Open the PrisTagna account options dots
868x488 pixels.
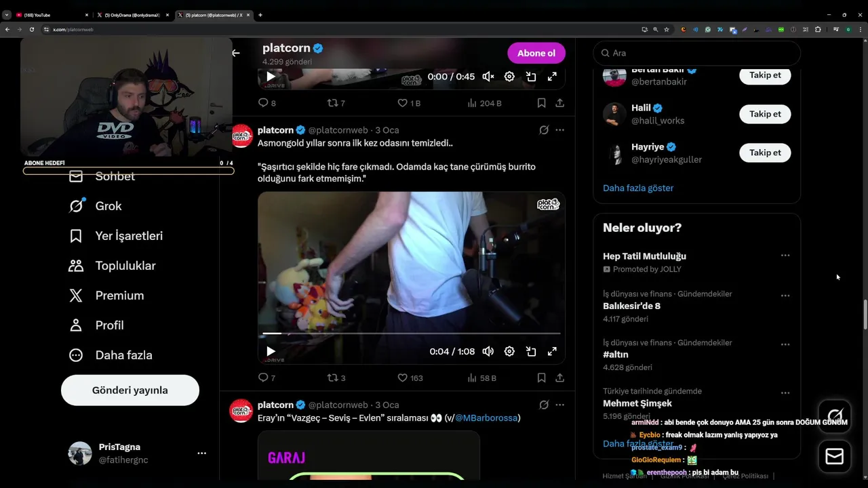[201, 453]
